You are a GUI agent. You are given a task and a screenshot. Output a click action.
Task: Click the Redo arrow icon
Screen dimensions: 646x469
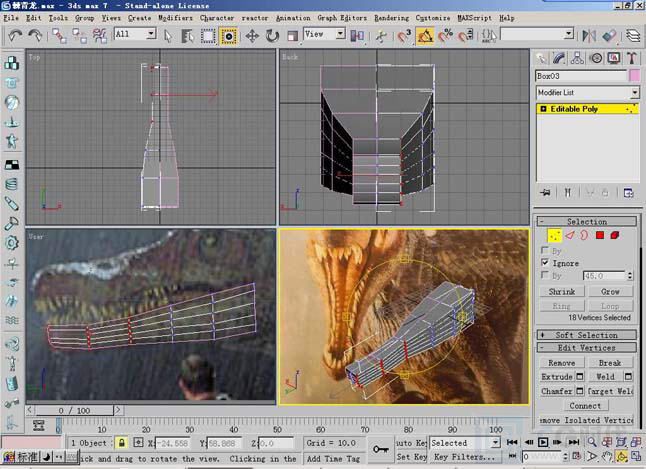[x=35, y=36]
